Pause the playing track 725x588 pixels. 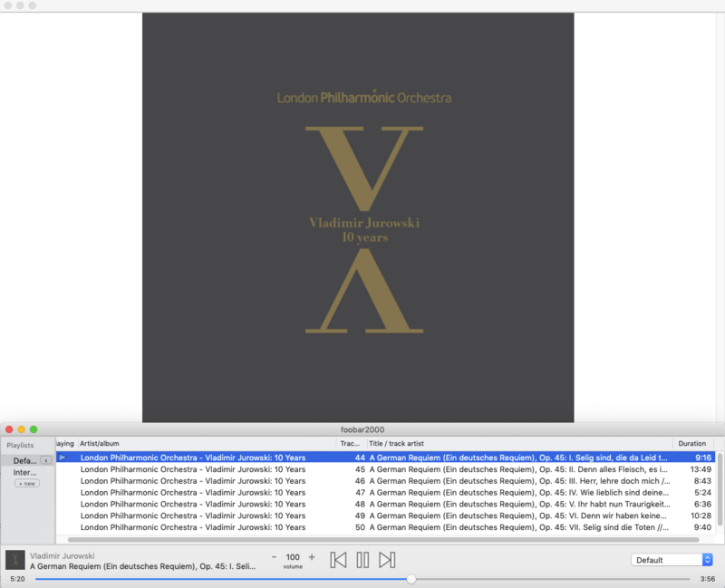pyautogui.click(x=362, y=560)
